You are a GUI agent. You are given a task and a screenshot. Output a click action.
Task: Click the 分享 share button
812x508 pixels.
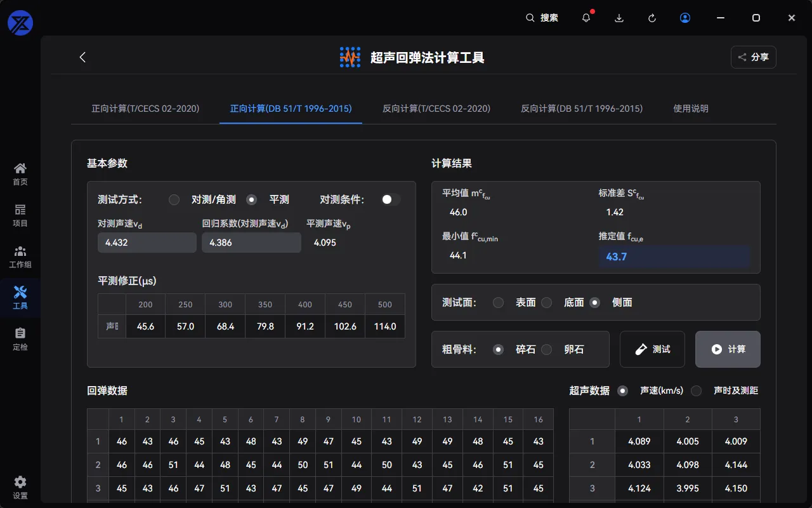pyautogui.click(x=753, y=57)
